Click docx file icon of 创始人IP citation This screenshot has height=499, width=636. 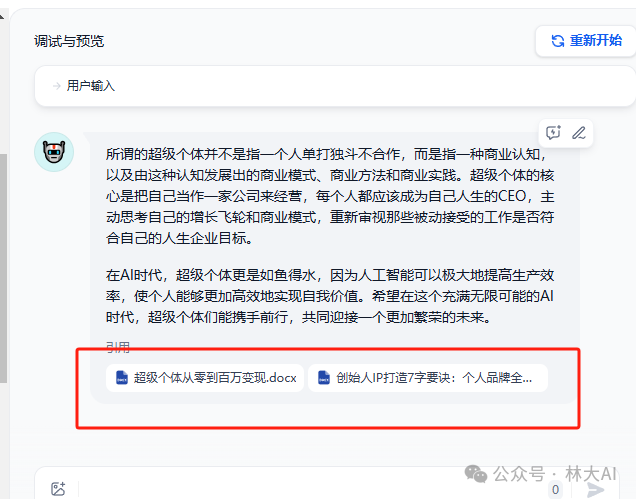coord(324,378)
